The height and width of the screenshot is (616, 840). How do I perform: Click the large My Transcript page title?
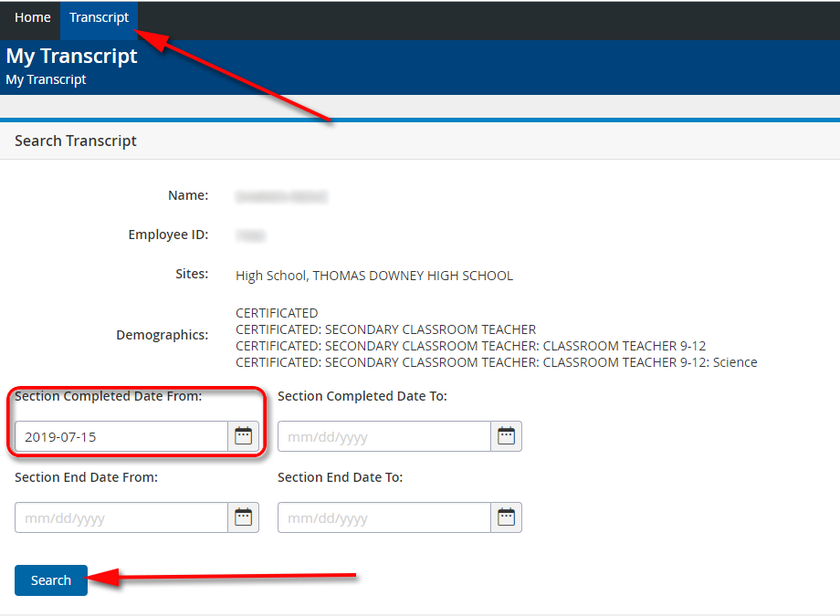click(x=71, y=56)
